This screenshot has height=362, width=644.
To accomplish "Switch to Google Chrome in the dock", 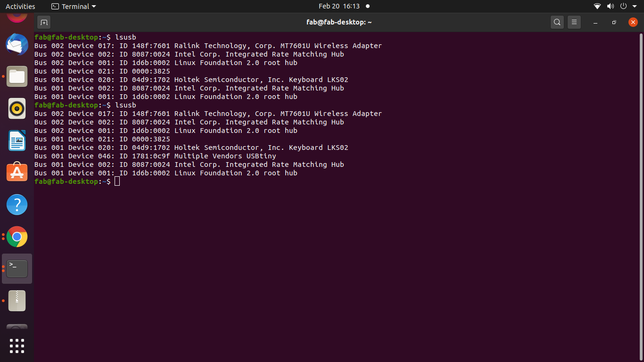I will click(17, 237).
